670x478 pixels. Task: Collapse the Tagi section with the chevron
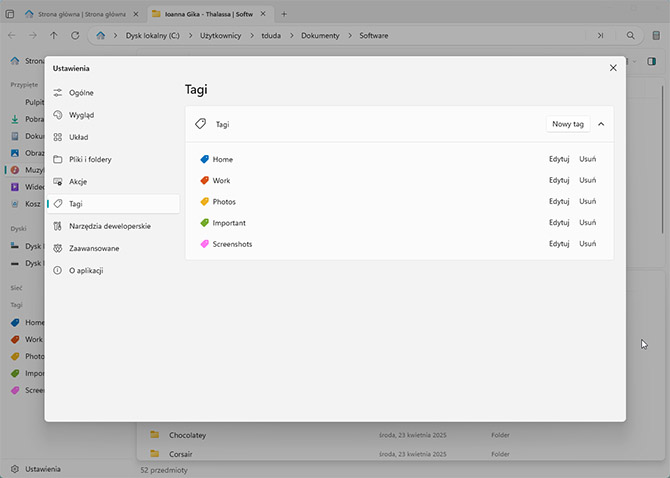(601, 124)
